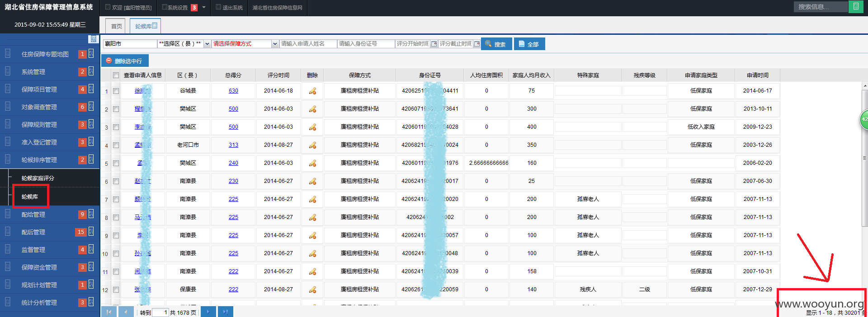Check the checkbox for row 10
Image resolution: width=868 pixels, height=317 pixels.
click(x=116, y=253)
